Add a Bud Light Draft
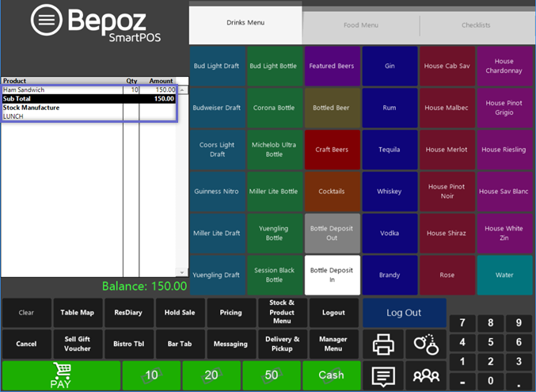Image resolution: width=536 pixels, height=392 pixels. [217, 66]
